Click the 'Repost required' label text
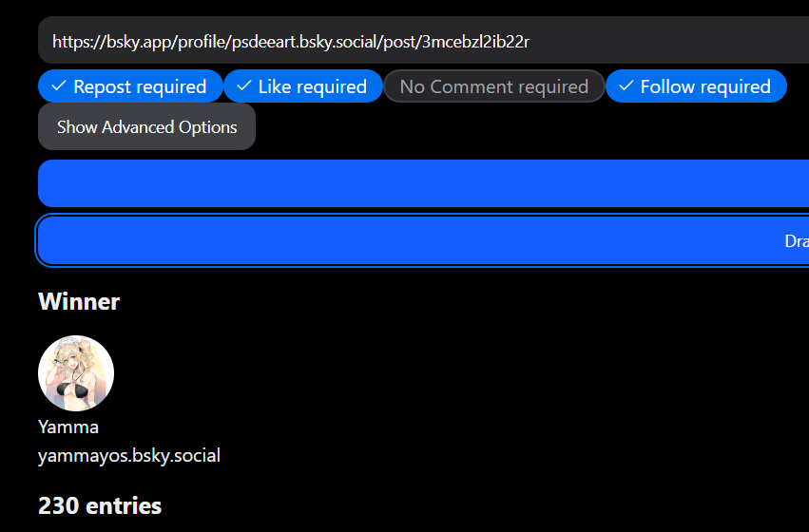The width and height of the screenshot is (809, 532). click(x=140, y=86)
